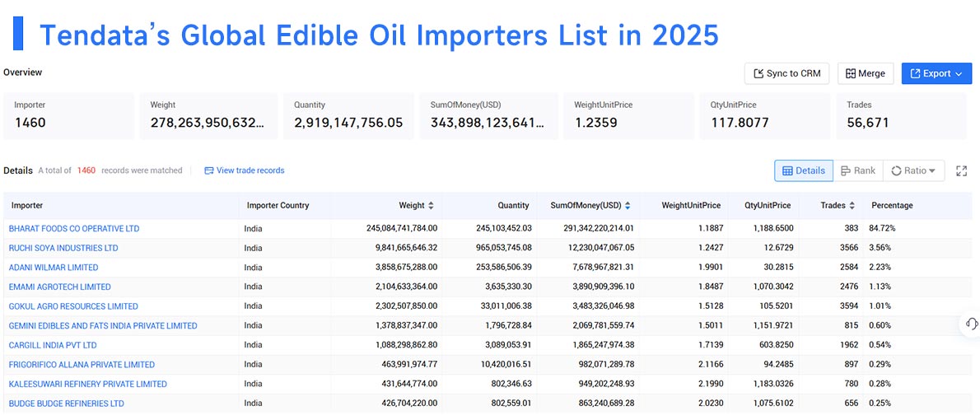Click the Merge button
This screenshot has height=420, width=980.
pos(865,73)
